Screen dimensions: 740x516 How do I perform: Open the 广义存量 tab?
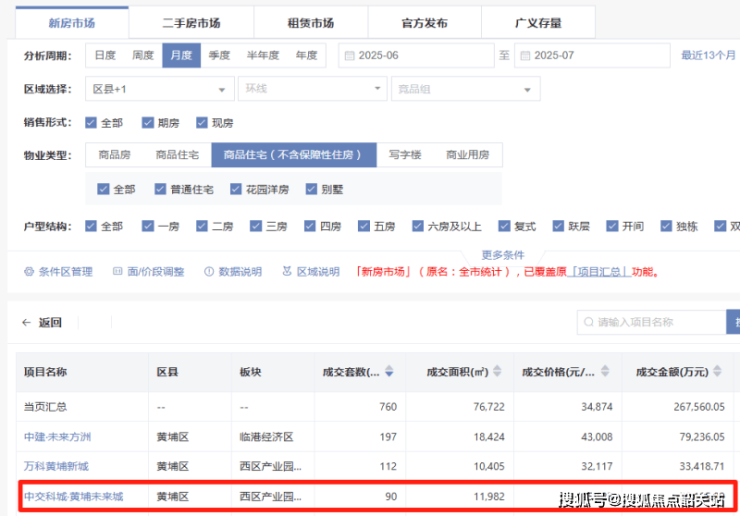tap(538, 23)
